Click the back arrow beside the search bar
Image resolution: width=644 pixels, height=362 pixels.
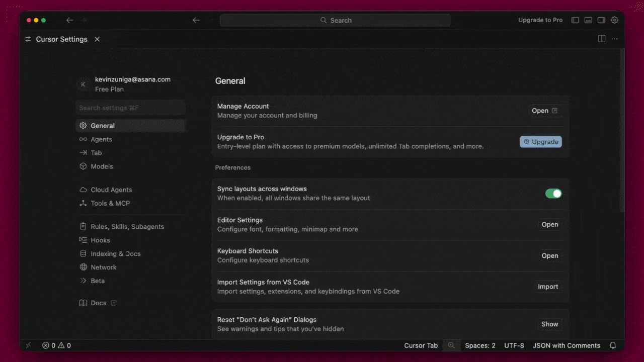196,20
